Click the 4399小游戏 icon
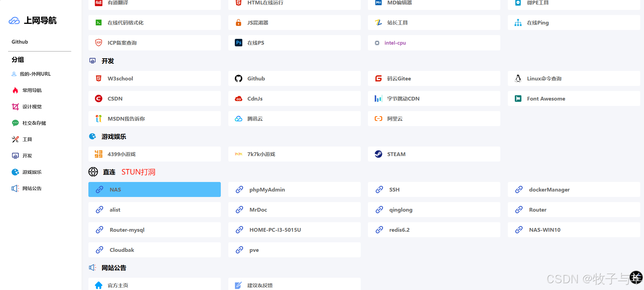The height and width of the screenshot is (290, 644). click(x=99, y=154)
